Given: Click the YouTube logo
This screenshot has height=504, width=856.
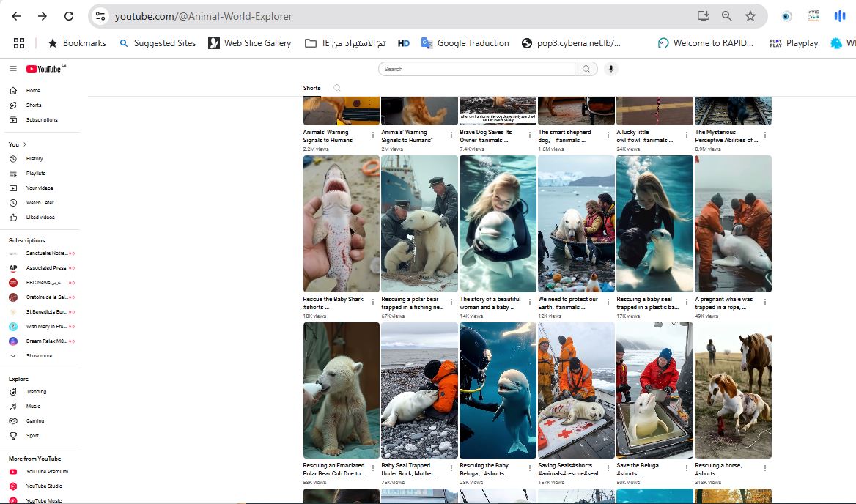Looking at the screenshot, I should [x=44, y=69].
